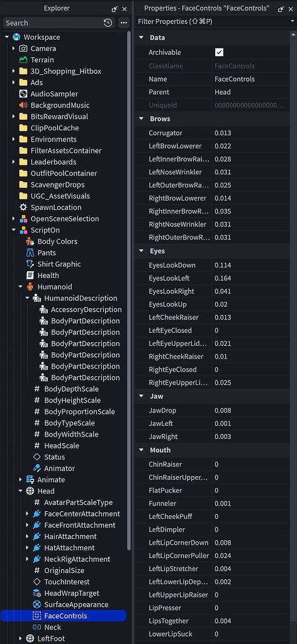The image size is (297, 644).
Task: Click the Pants clothing icon
Action: click(x=30, y=253)
